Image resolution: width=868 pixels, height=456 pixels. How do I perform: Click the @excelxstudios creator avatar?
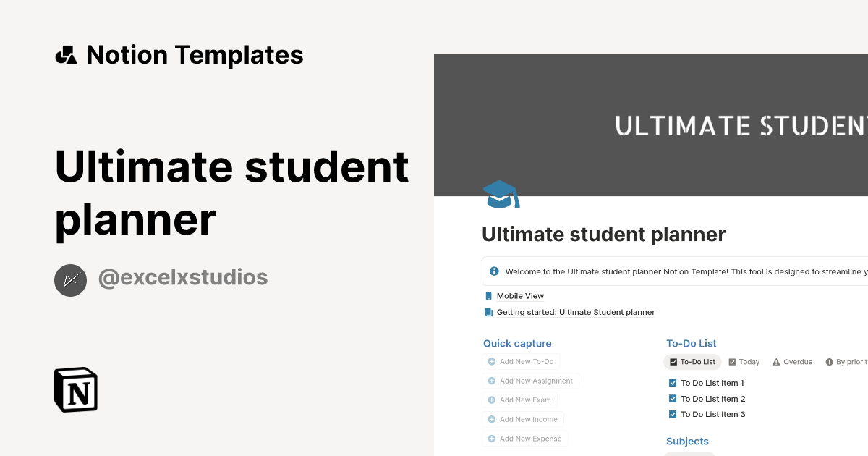[x=70, y=279]
